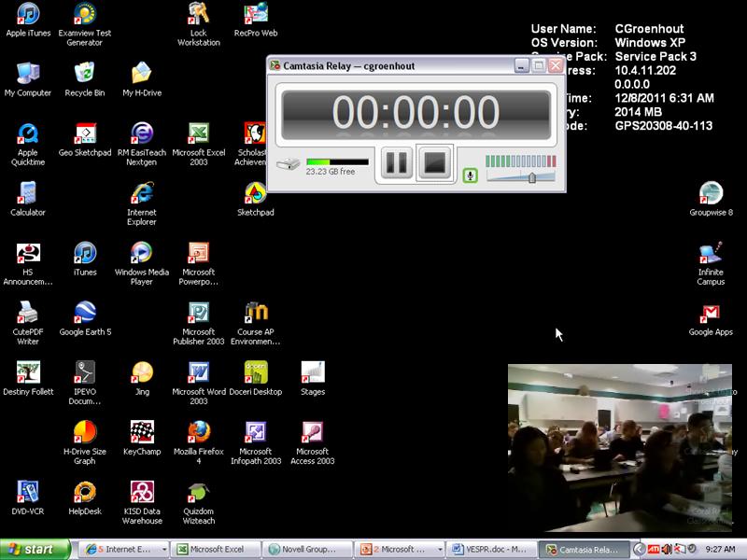747x560 pixels.
Task: Stop the Camtasia Relay recording
Action: coord(434,162)
